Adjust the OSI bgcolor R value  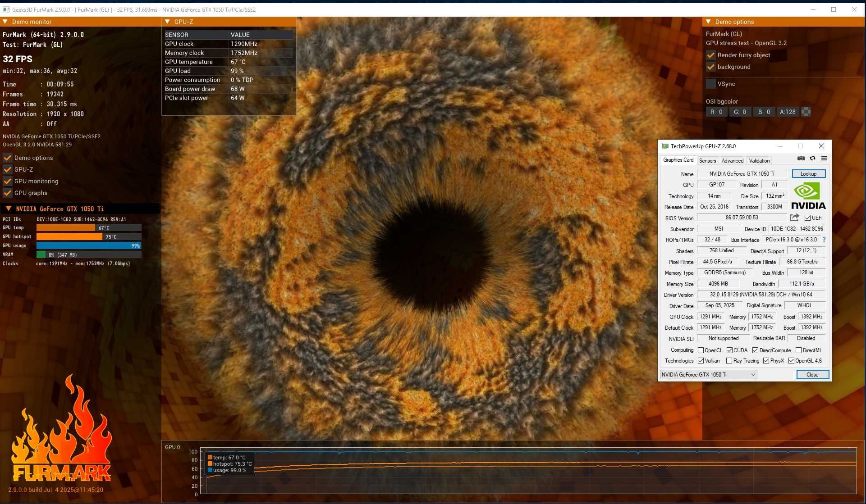tap(716, 112)
